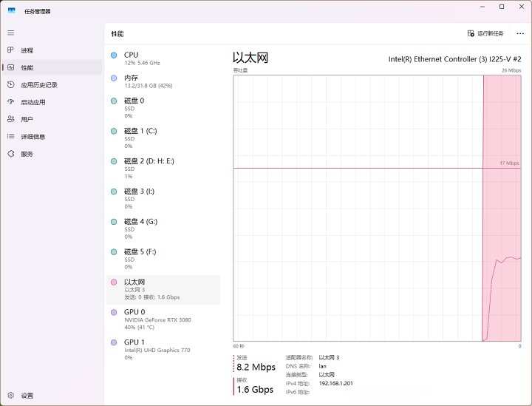The height and width of the screenshot is (406, 532).
Task: Click 运行新任务 button
Action: [x=485, y=33]
